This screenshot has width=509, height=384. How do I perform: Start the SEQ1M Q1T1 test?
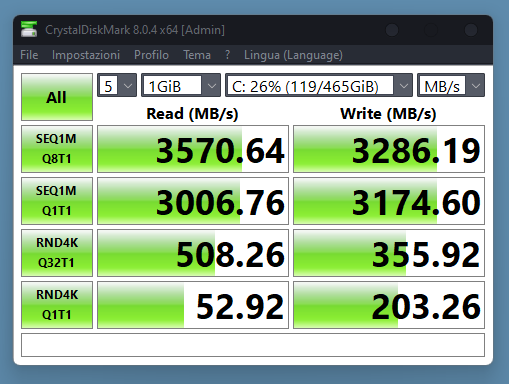coord(57,201)
